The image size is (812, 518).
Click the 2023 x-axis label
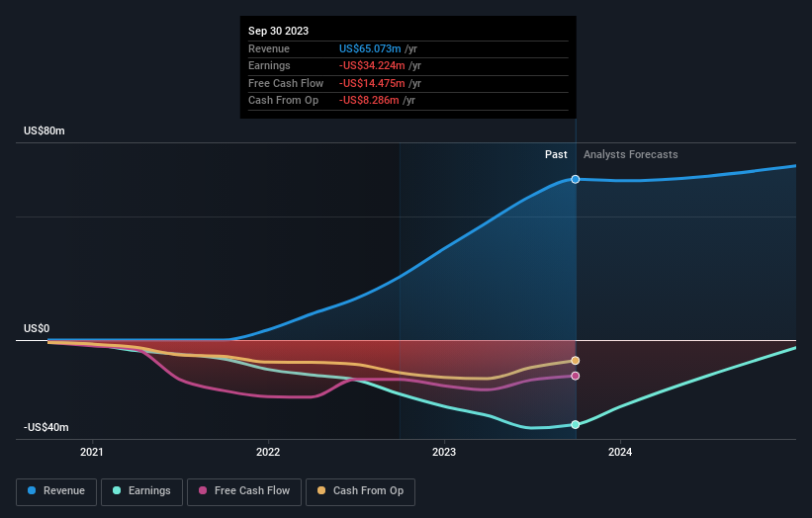pos(444,453)
